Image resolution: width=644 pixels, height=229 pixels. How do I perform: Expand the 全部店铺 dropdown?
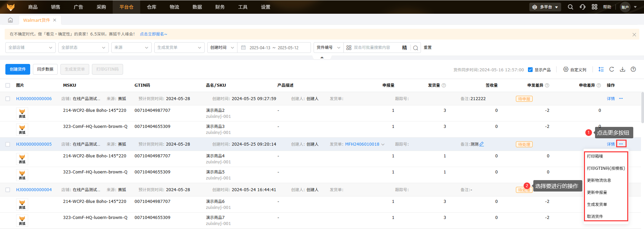[30, 48]
